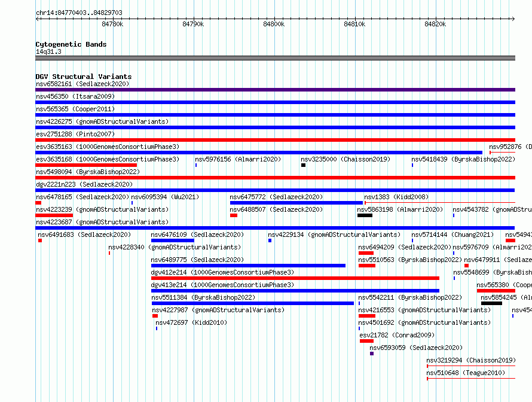Click the 14q31.3 cytogenetic band bar

pyautogui.click(x=275, y=58)
